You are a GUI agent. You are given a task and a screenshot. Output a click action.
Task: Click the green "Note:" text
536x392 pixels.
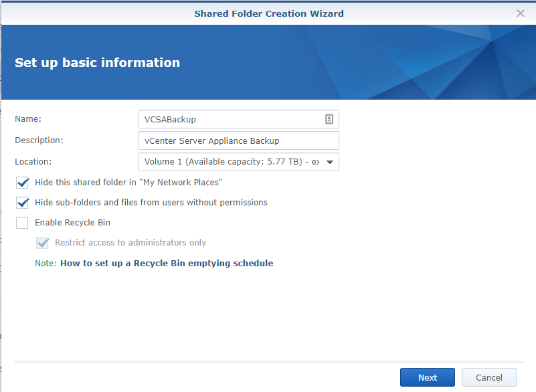(46, 264)
